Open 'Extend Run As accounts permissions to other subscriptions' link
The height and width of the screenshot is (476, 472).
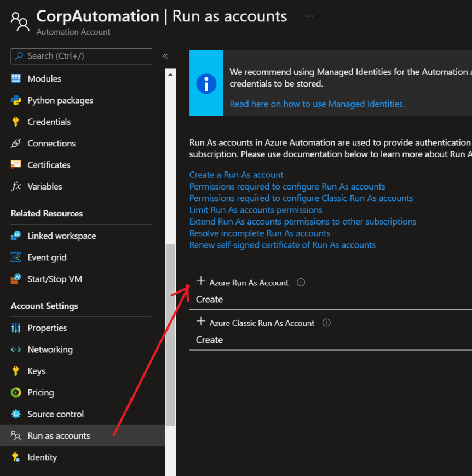(x=303, y=222)
